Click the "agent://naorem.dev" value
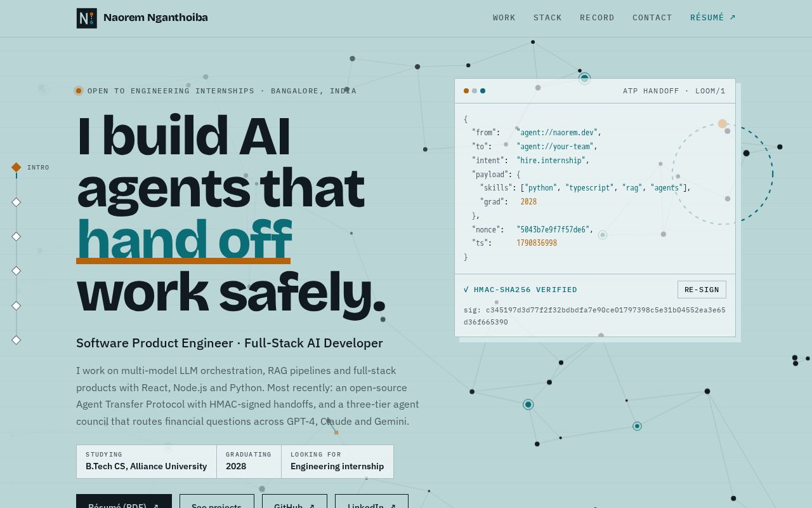The height and width of the screenshot is (508, 812). coord(557,133)
